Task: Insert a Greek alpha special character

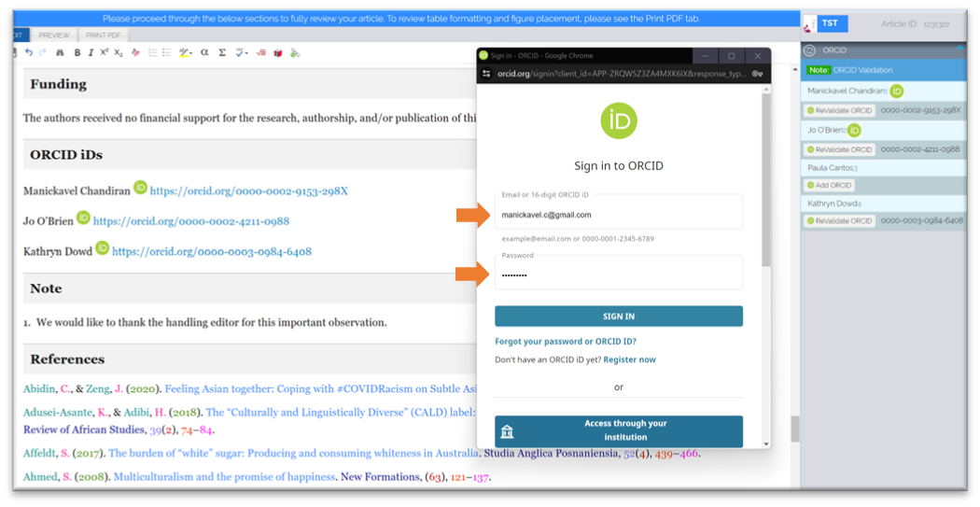Action: tap(204, 53)
